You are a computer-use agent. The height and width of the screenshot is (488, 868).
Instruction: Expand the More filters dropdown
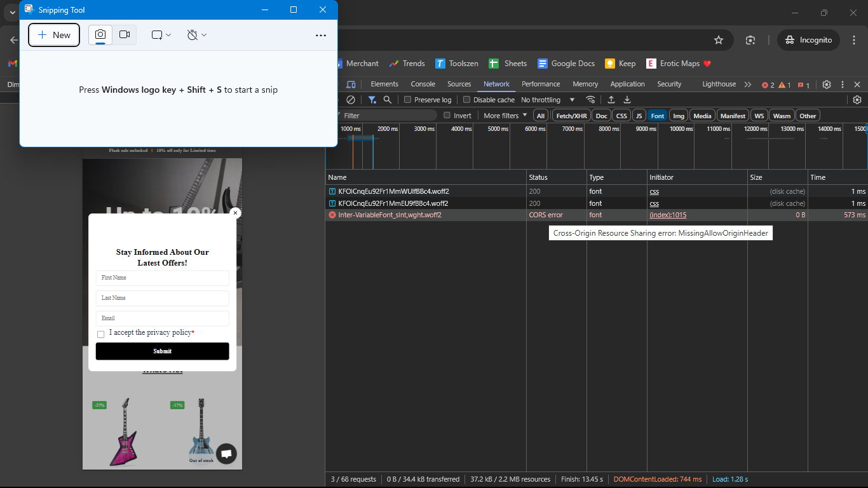coord(505,116)
